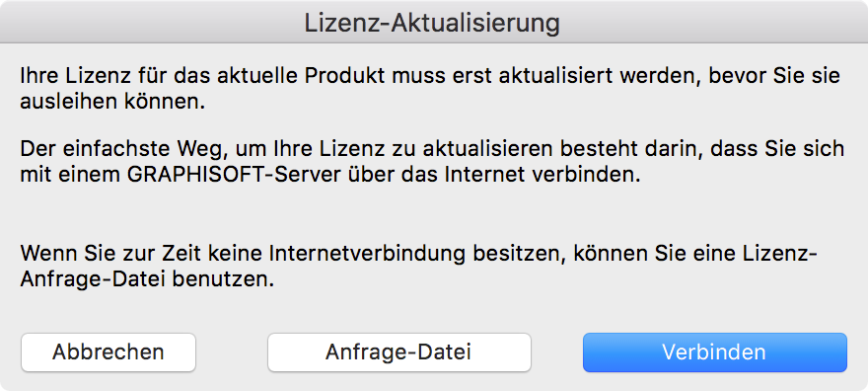This screenshot has height=391, width=868.
Task: Click the text 'Anfrage-Datei benutzen' in the message
Action: point(147,279)
